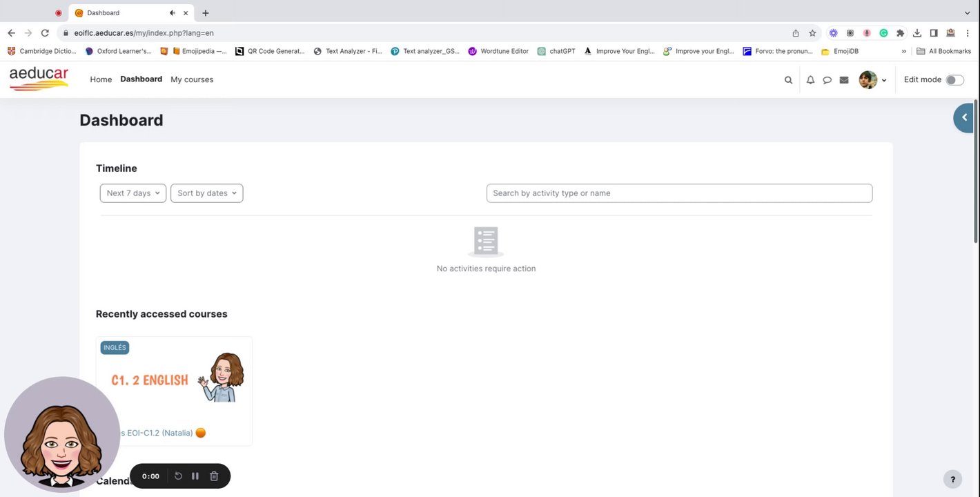Open the Sort by dates dropdown

207,193
